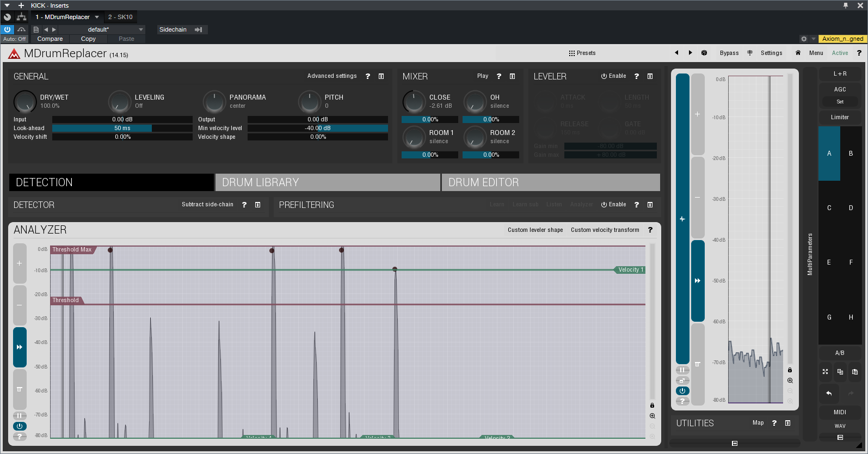Image resolution: width=868 pixels, height=454 pixels.
Task: Click the CLOSE mic level knob
Action: (x=414, y=102)
